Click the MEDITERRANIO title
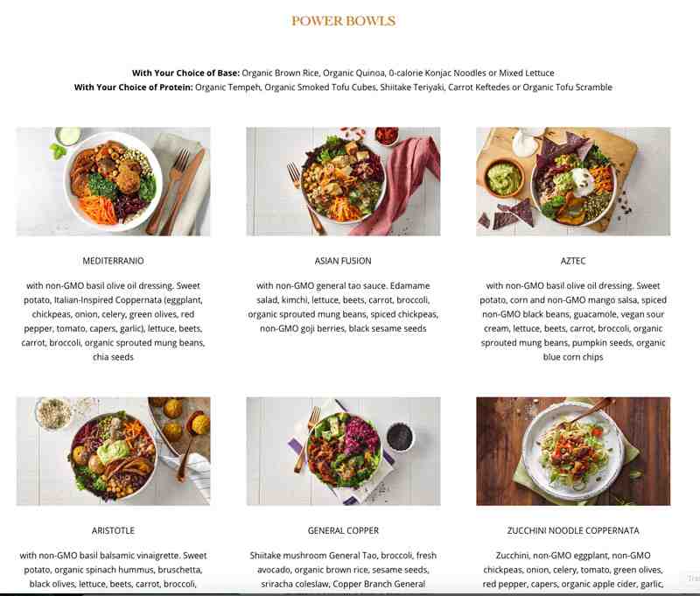The height and width of the screenshot is (596, 700). (x=114, y=261)
